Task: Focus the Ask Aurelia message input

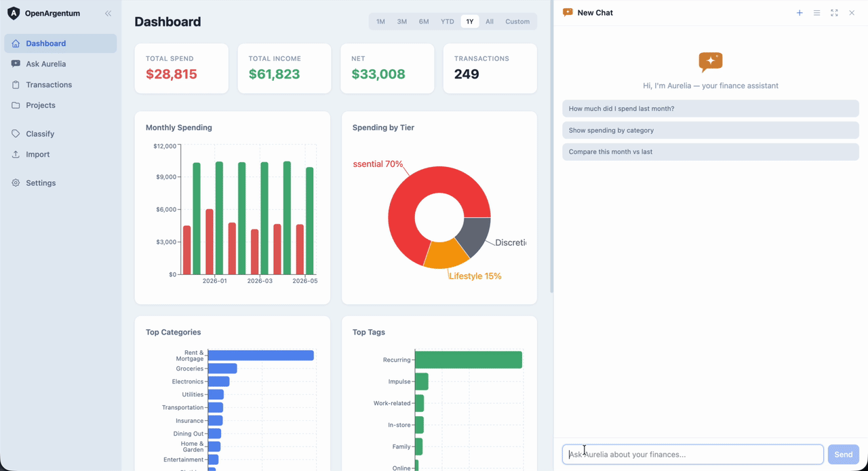Action: [693, 455]
